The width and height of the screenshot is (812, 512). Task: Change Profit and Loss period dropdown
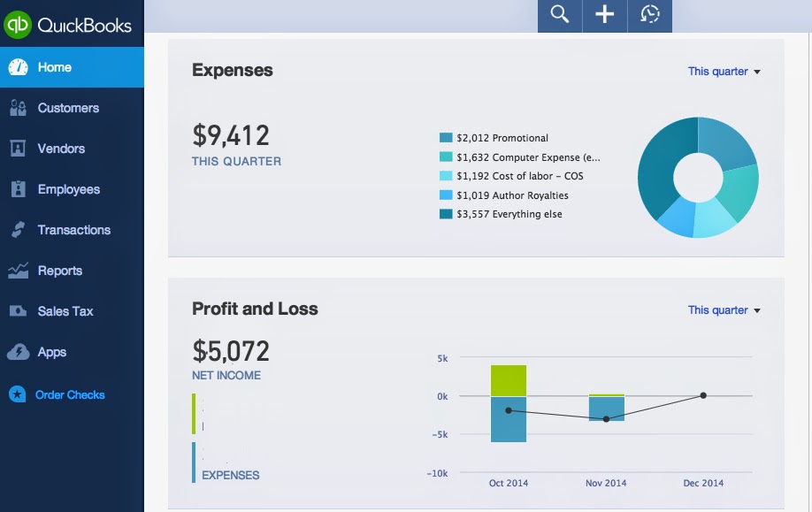(x=724, y=309)
